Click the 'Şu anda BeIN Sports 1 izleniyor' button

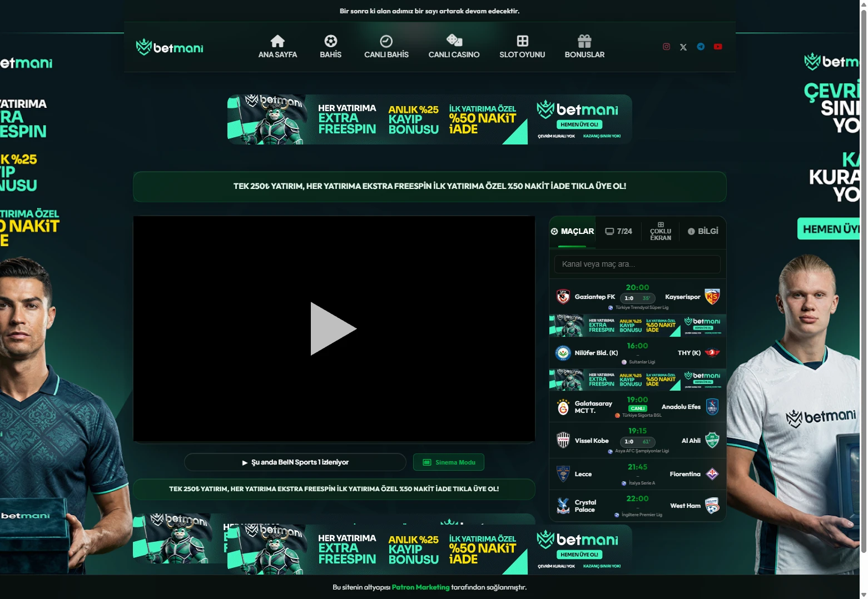pos(295,462)
